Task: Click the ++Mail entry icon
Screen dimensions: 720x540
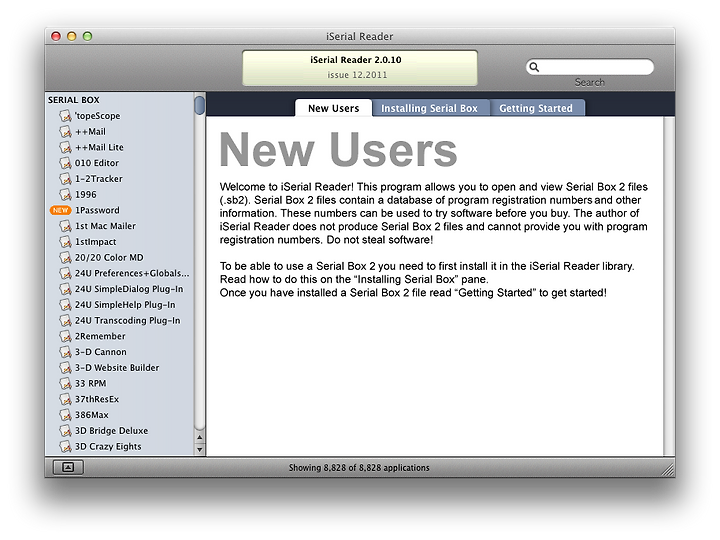Action: pos(65,132)
